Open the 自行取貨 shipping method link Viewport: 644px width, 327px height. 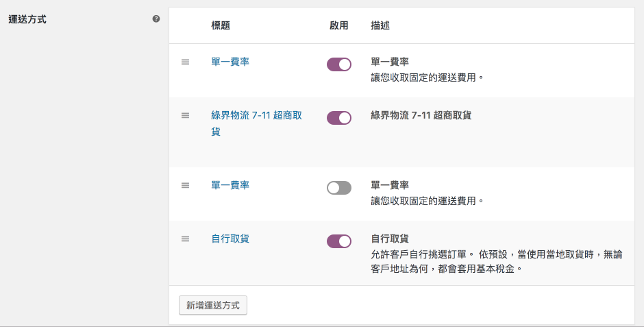[x=230, y=239]
